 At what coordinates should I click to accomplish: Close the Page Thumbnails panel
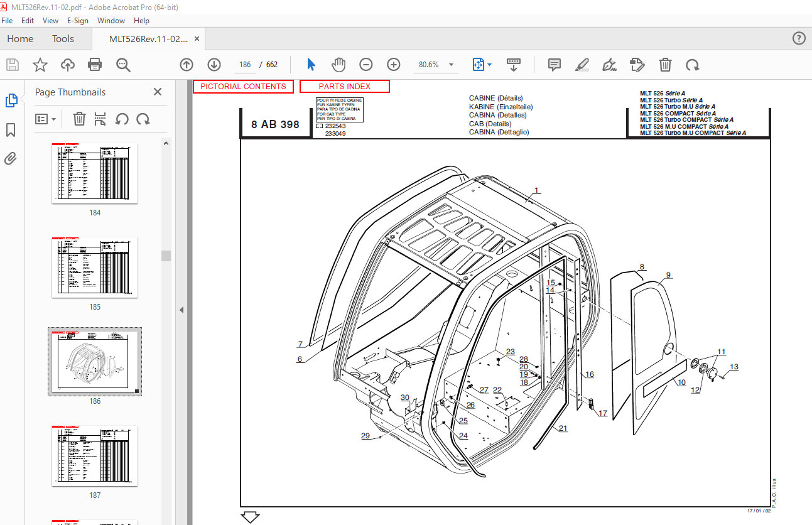tap(158, 92)
